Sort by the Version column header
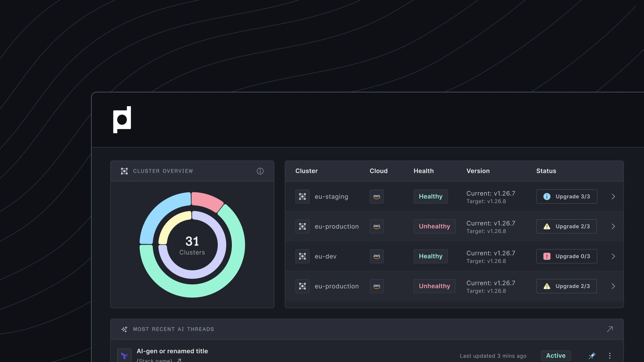This screenshot has width=644, height=362. coord(478,171)
